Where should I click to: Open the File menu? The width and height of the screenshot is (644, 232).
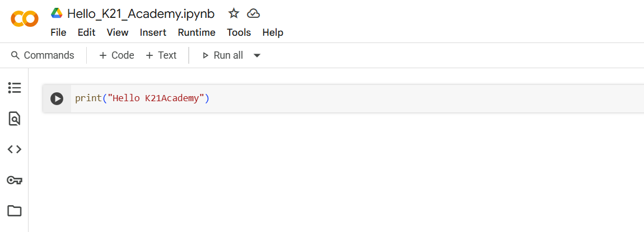coord(58,32)
